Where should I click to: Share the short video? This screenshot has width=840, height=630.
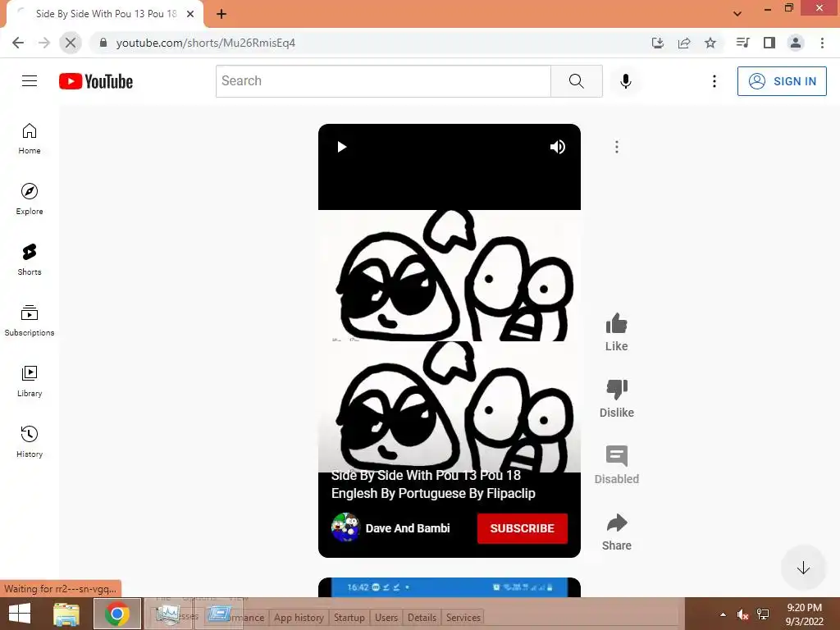pos(617,532)
